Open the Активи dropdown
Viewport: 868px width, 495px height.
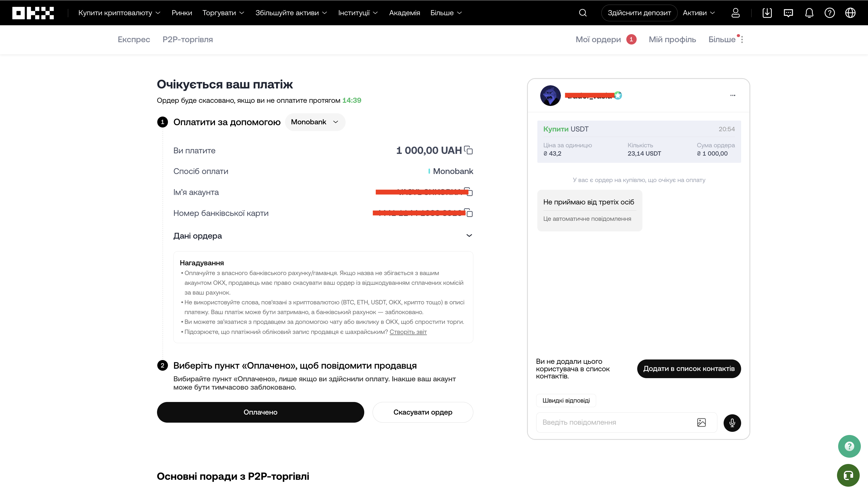tap(698, 13)
